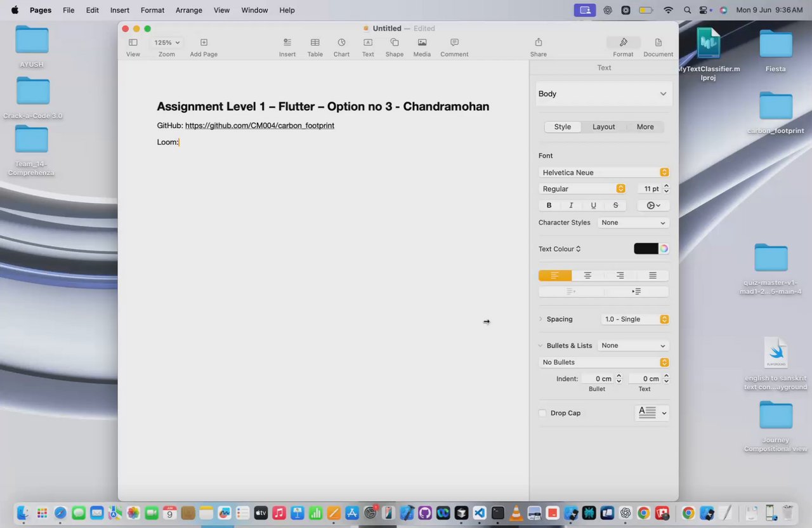Select the Style tab
Image resolution: width=812 pixels, height=528 pixels.
pyautogui.click(x=563, y=127)
